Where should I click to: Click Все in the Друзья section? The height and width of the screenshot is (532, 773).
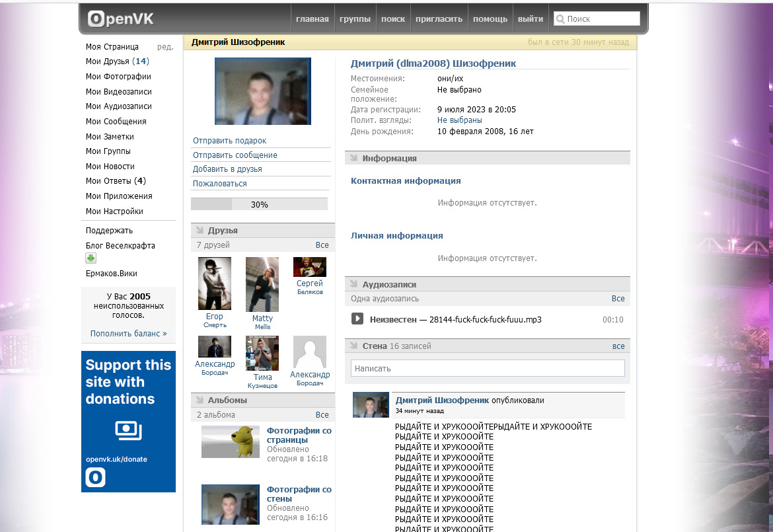(x=322, y=245)
